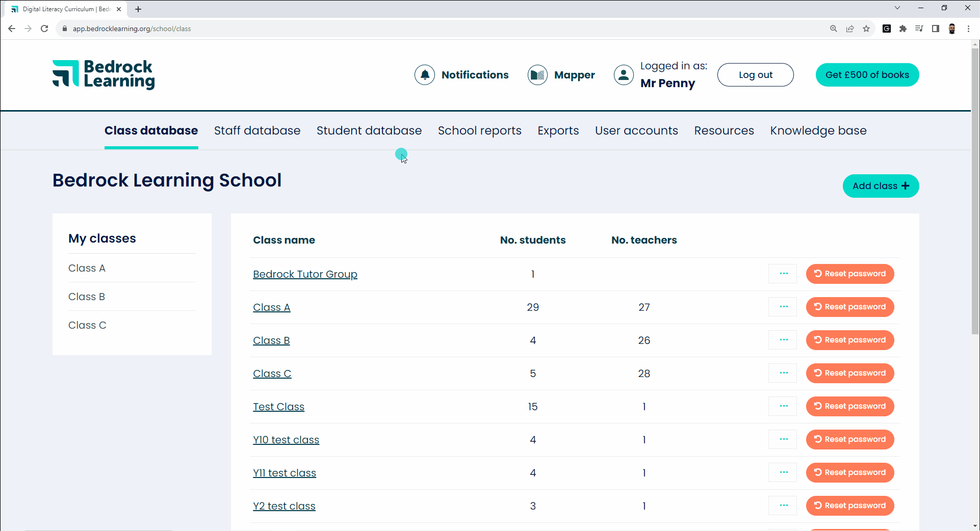Viewport: 980px width, 531px height.
Task: Select Class B in My classes sidebar
Action: (87, 297)
